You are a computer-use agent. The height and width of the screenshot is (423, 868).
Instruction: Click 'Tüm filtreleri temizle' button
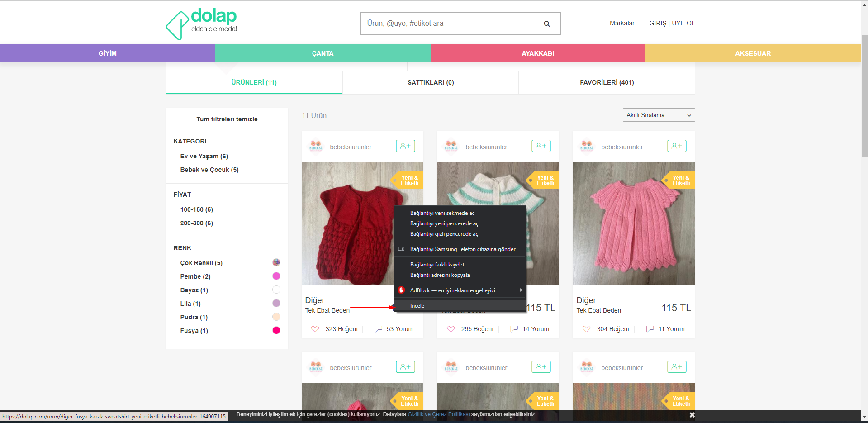click(x=227, y=119)
